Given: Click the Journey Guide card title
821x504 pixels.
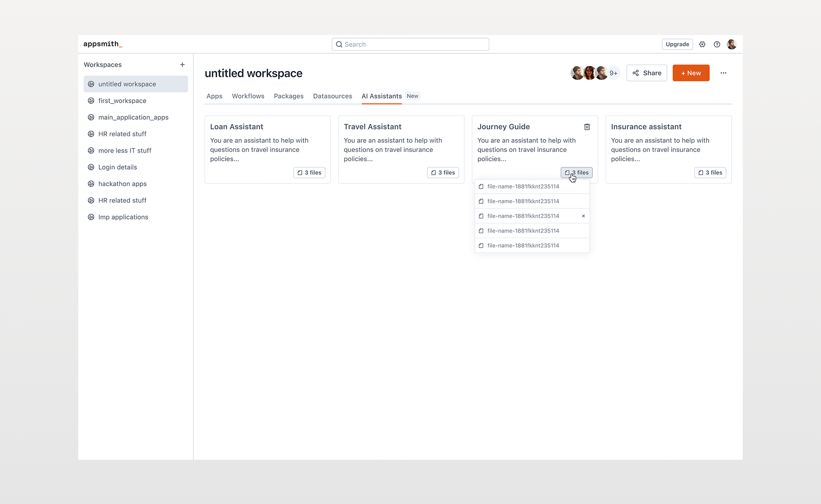Looking at the screenshot, I should (503, 127).
